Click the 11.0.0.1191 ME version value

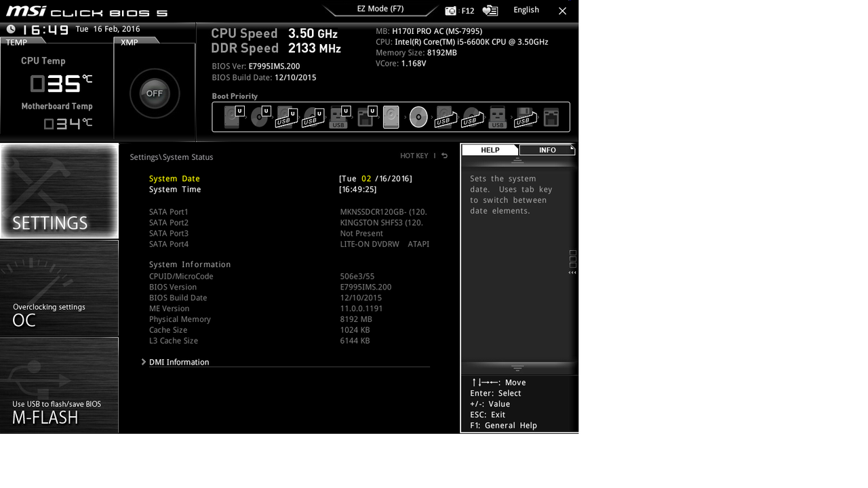[361, 309]
